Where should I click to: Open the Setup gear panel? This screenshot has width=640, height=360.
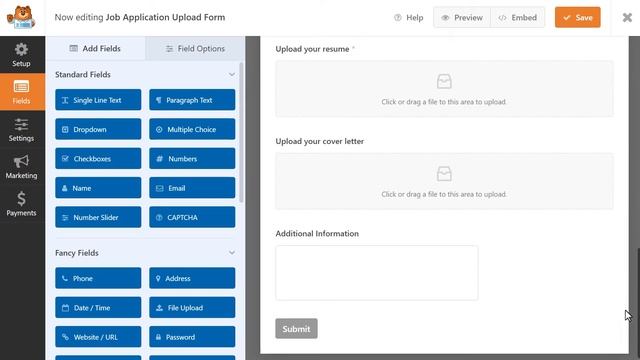click(x=21, y=55)
